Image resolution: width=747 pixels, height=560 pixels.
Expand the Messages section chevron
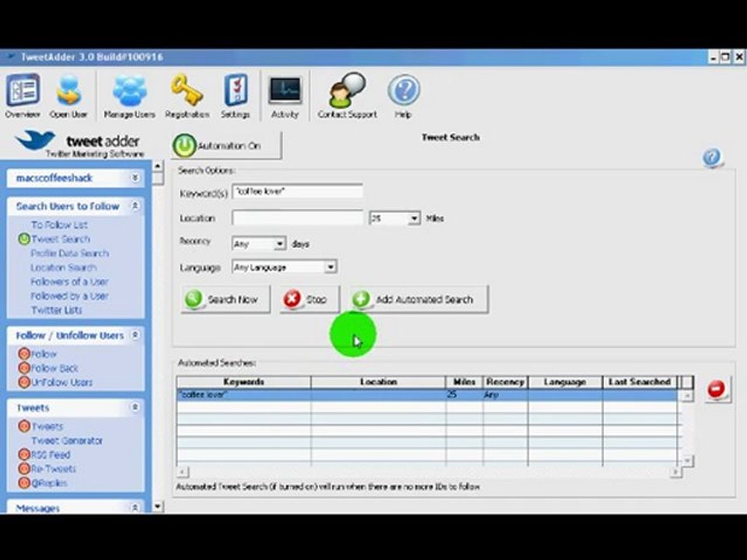click(135, 508)
